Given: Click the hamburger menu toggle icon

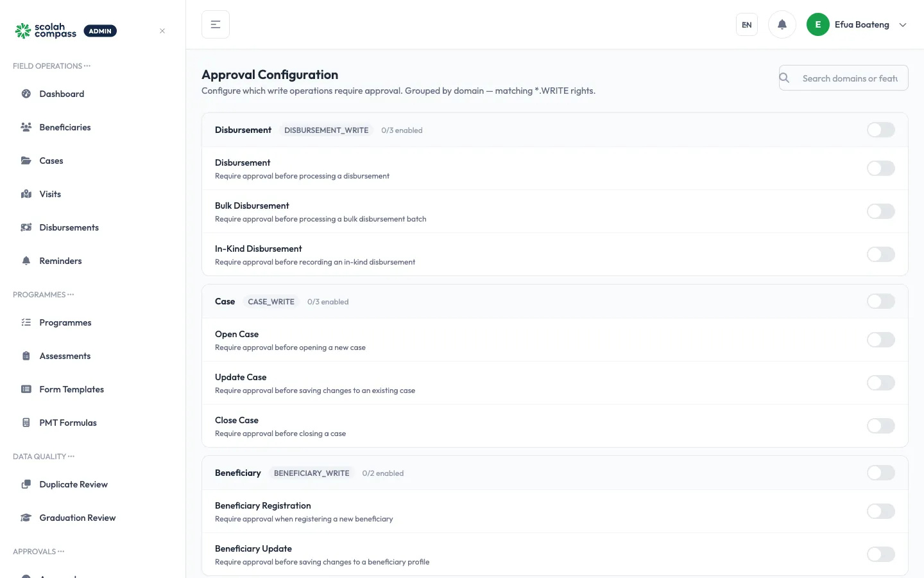Looking at the screenshot, I should tap(216, 24).
